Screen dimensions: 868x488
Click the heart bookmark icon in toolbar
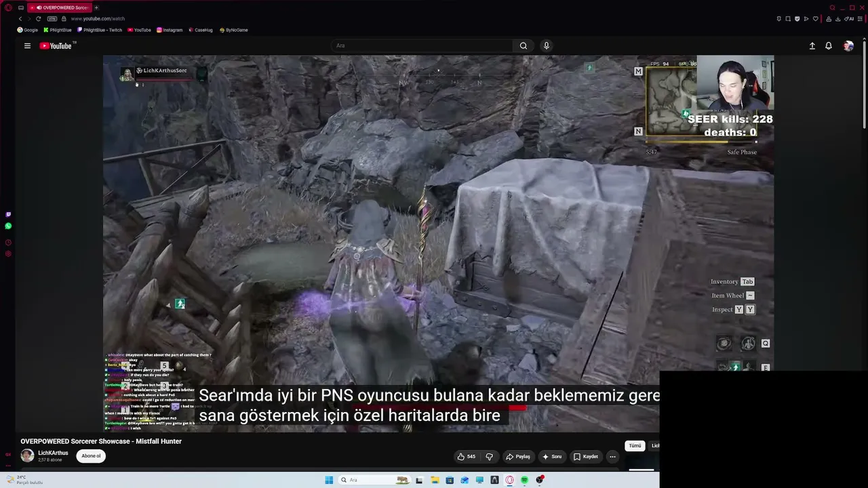coord(816,19)
